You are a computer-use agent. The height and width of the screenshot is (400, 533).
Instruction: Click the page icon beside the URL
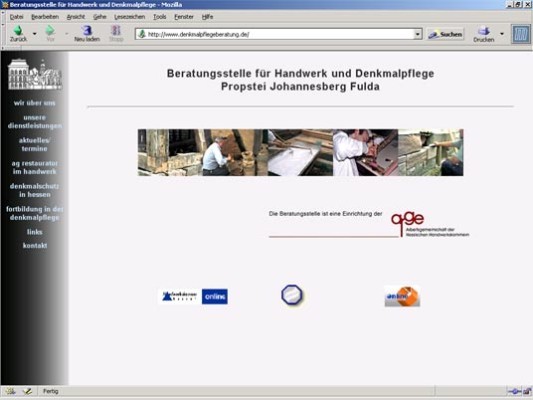coord(142,34)
